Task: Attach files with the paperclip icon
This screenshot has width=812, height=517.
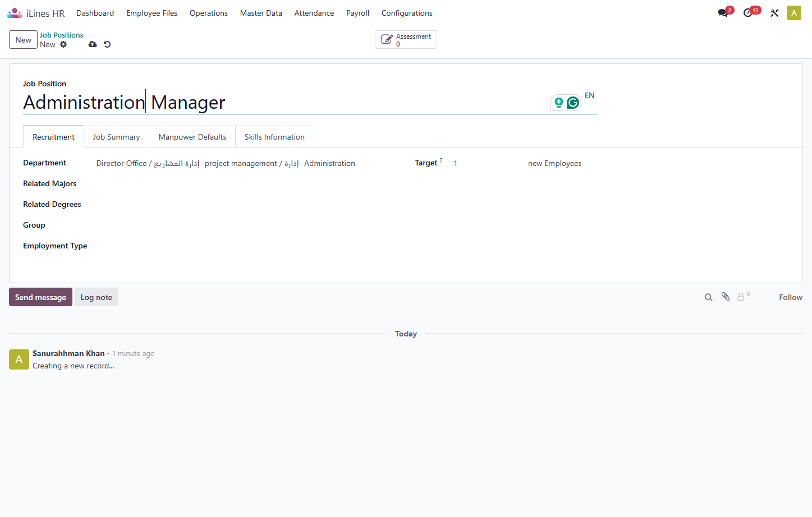Action: [726, 297]
